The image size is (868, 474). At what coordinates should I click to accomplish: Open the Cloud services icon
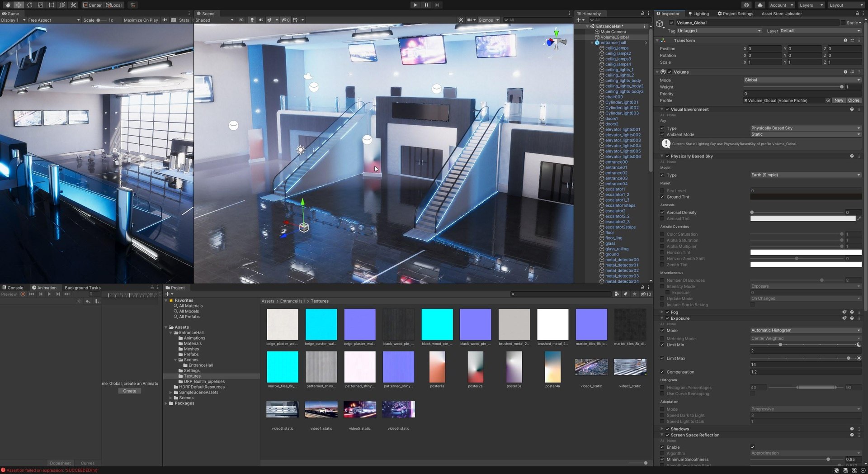tap(760, 5)
